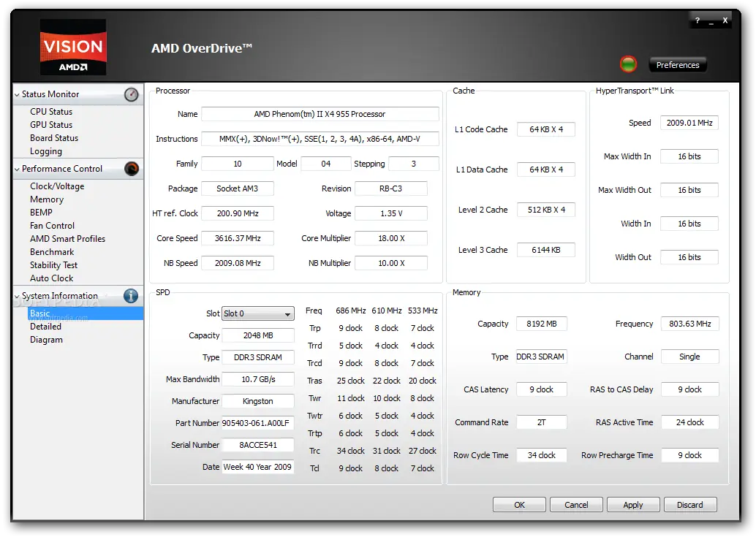
Task: Click the Voltage field showing 1.35 V
Action: coord(391,213)
